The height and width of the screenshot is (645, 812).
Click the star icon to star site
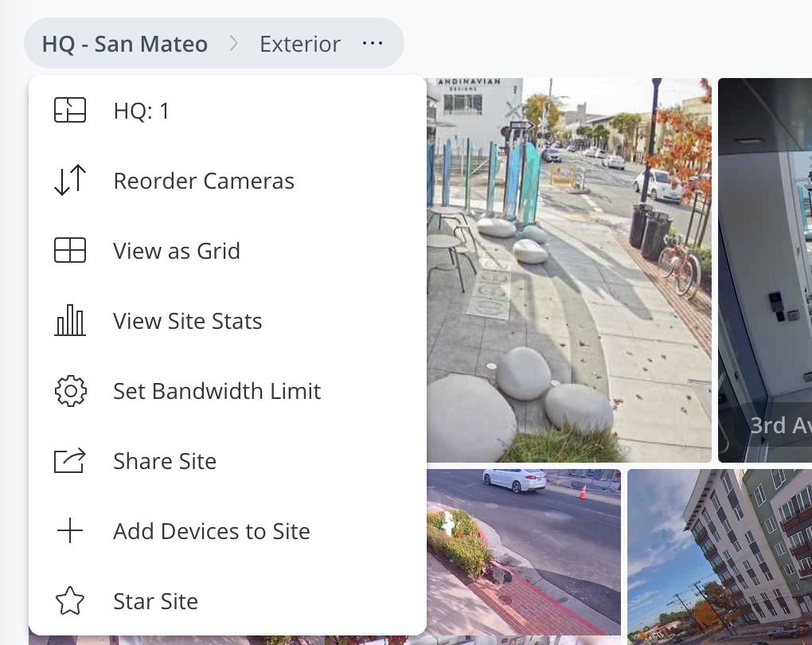(70, 601)
